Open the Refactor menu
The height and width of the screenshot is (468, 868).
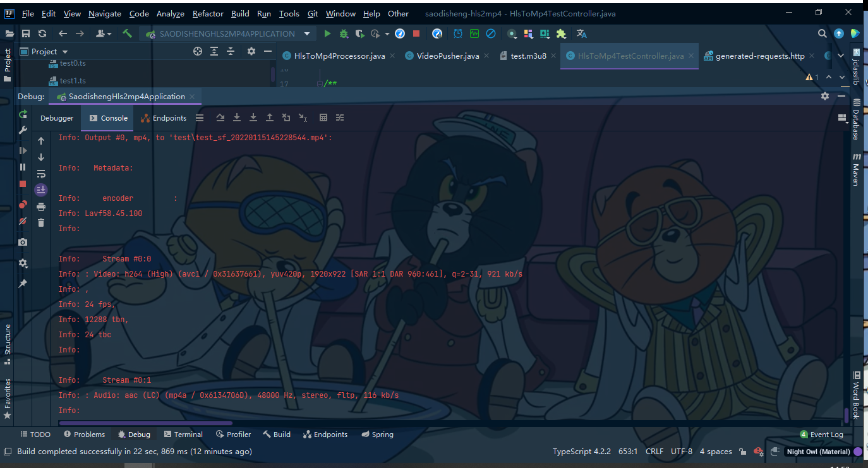coord(208,13)
